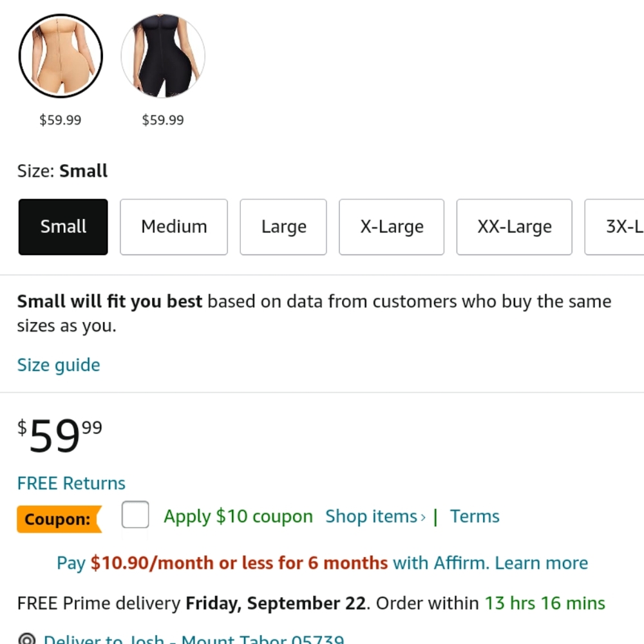644x644 pixels.
Task: Open the Size guide link
Action: pyautogui.click(x=59, y=365)
